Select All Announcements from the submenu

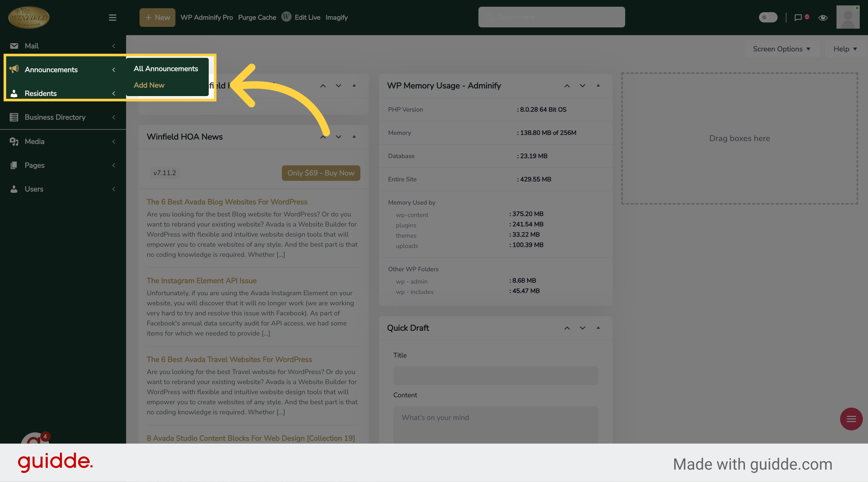click(166, 69)
